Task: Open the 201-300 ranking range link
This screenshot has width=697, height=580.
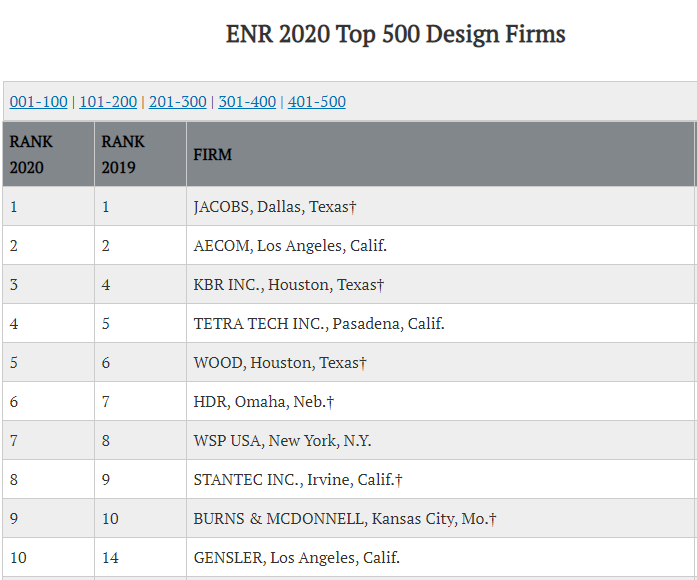Action: click(178, 102)
